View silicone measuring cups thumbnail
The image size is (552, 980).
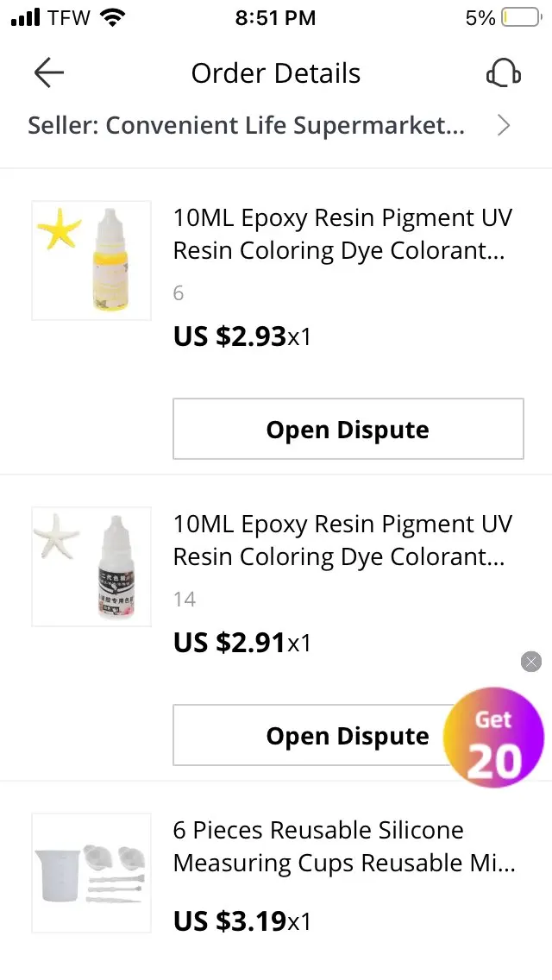pos(91,872)
